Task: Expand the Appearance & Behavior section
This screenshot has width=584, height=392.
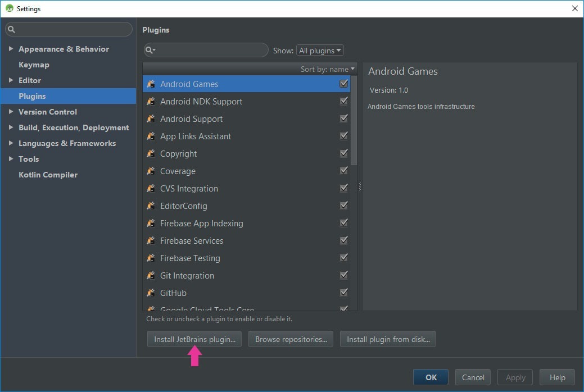Action: click(x=11, y=48)
